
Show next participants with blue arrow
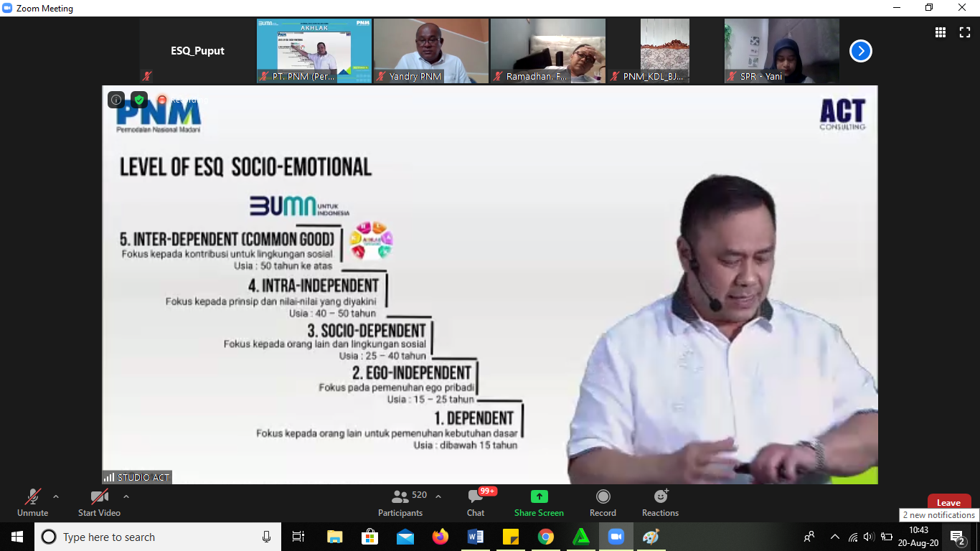click(x=860, y=51)
